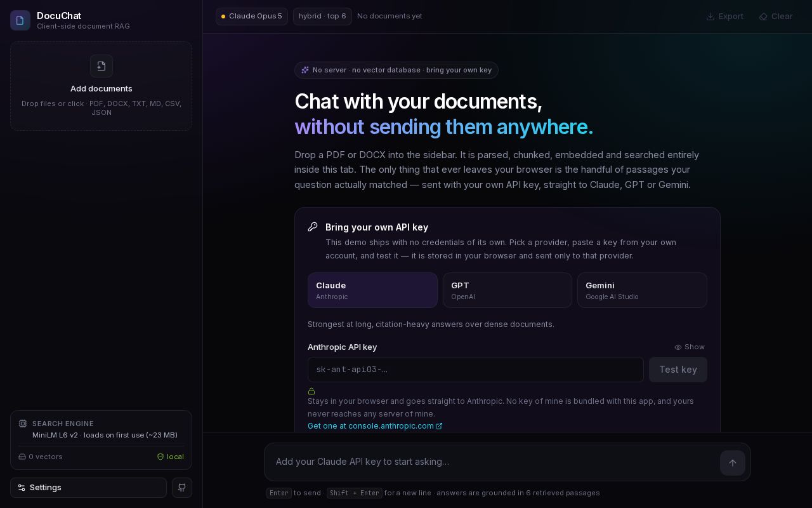Export the conversation

click(x=725, y=17)
